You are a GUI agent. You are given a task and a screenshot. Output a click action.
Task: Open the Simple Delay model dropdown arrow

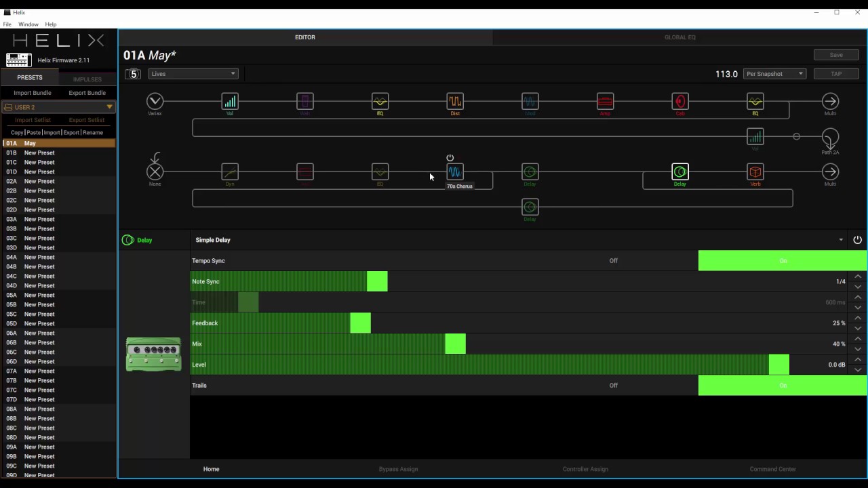[x=841, y=240]
